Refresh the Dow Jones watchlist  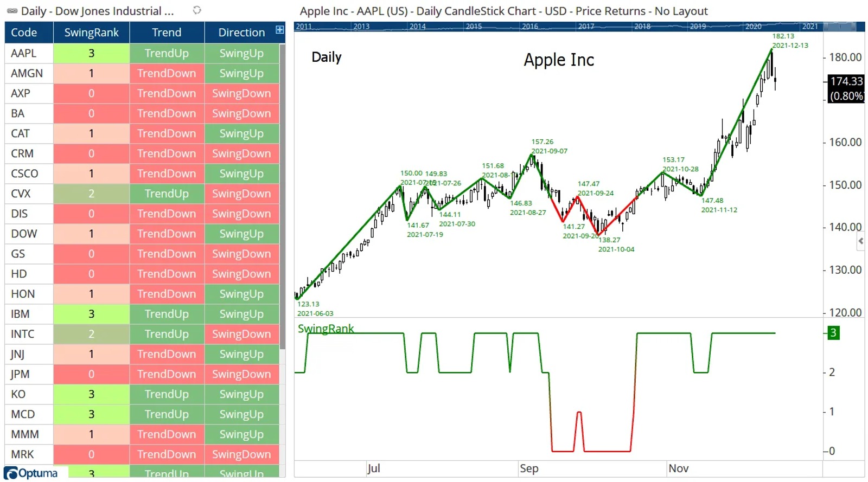197,10
